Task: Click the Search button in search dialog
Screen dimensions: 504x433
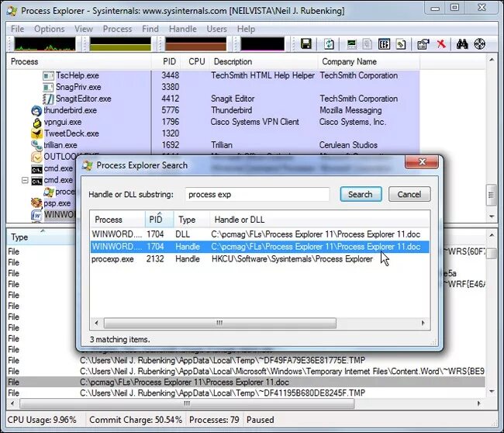Action: click(361, 194)
